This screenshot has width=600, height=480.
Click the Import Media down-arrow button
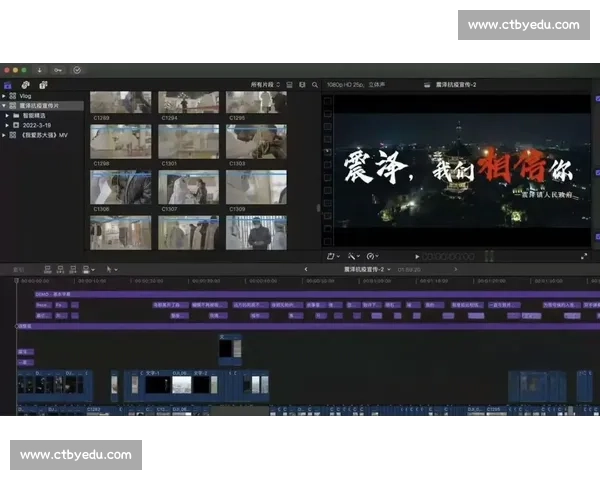coord(39,70)
